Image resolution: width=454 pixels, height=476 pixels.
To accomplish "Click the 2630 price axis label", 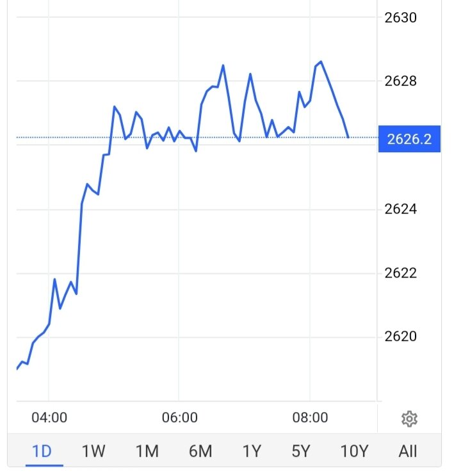I will coord(400,17).
